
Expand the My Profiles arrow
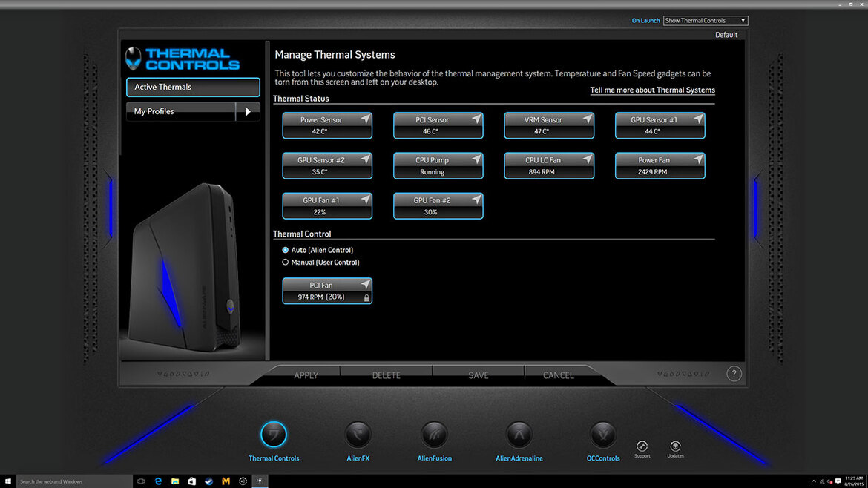[248, 111]
